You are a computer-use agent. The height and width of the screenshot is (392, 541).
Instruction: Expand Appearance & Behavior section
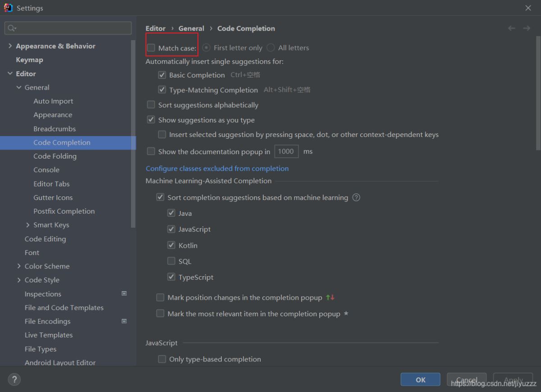[x=10, y=46]
